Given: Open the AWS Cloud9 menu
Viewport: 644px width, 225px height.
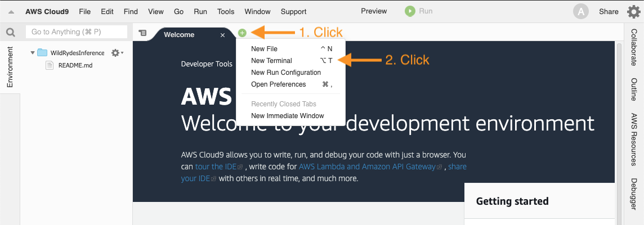Looking at the screenshot, I should [47, 11].
